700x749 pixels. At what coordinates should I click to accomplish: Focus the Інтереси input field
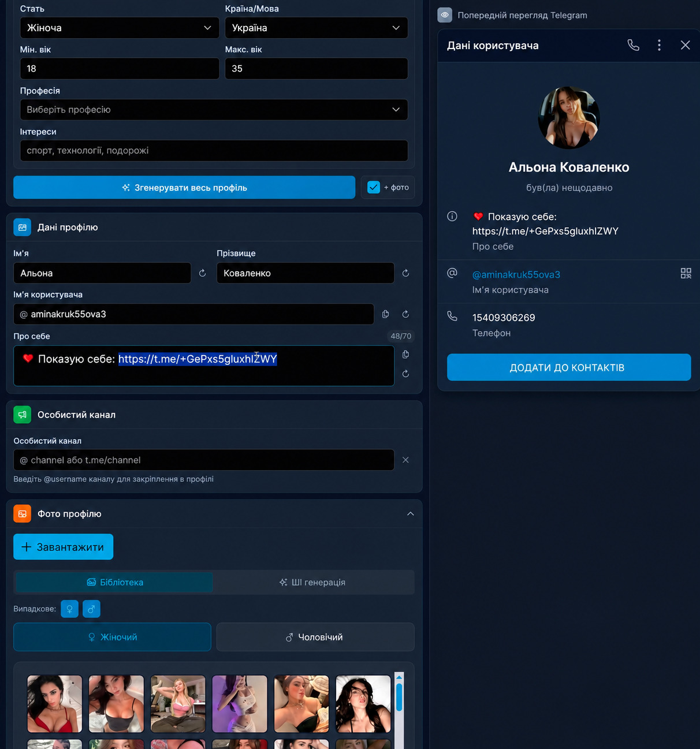[x=214, y=151]
